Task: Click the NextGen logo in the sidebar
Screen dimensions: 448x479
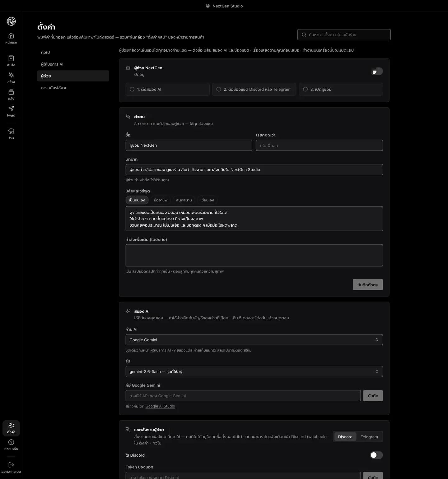Action: click(11, 21)
